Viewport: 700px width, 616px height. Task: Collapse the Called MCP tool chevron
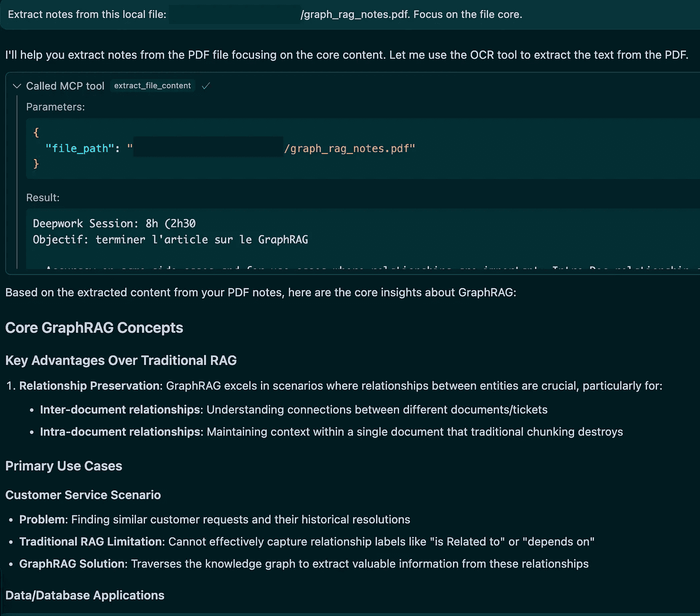[x=16, y=86]
